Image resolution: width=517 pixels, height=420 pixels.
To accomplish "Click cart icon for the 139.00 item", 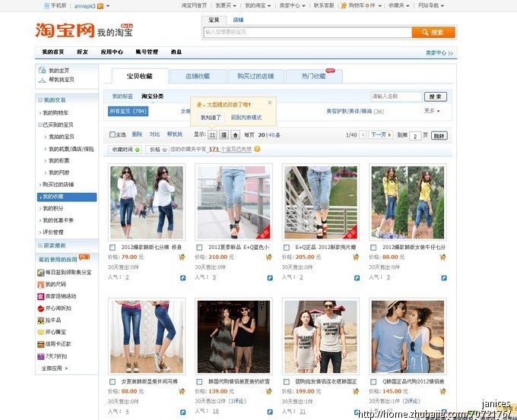I will [x=268, y=391].
